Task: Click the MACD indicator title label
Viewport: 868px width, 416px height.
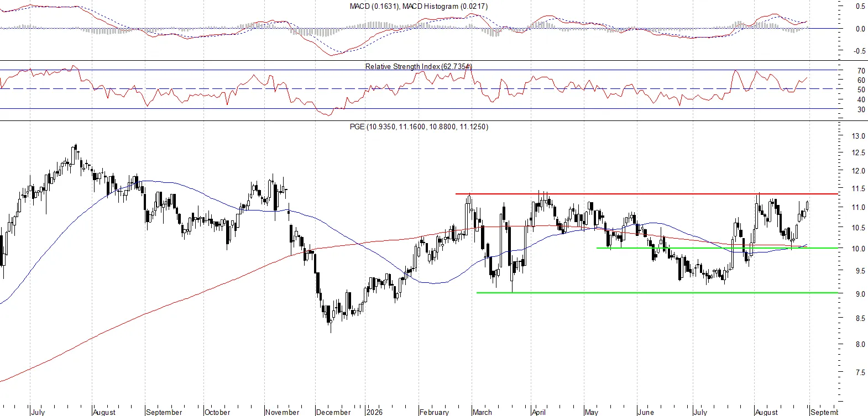Action: (419, 6)
